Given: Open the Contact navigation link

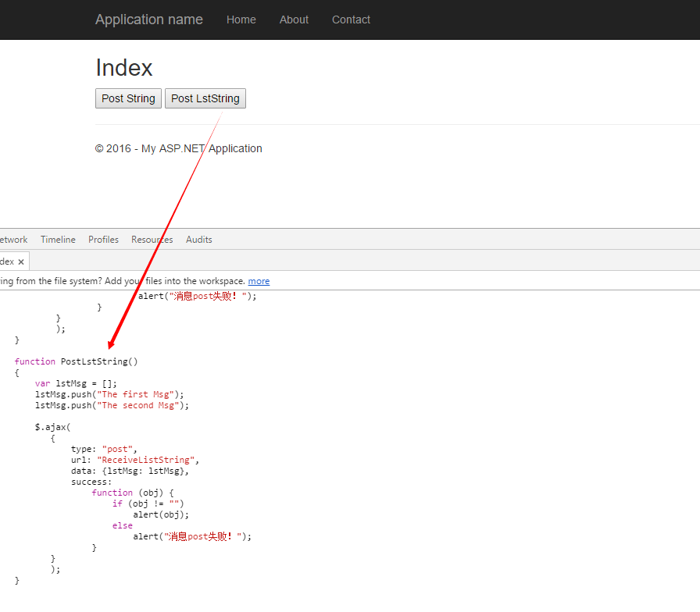Looking at the screenshot, I should tap(351, 20).
